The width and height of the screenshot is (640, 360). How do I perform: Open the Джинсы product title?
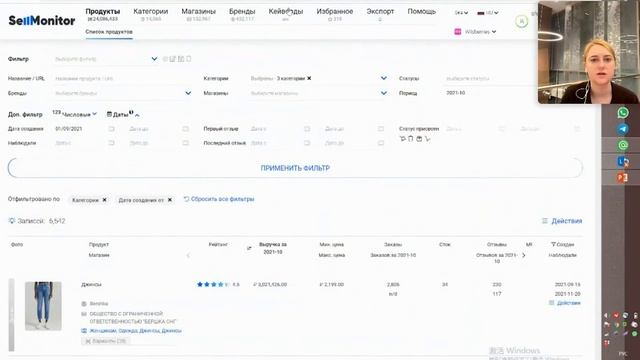pyautogui.click(x=91, y=284)
